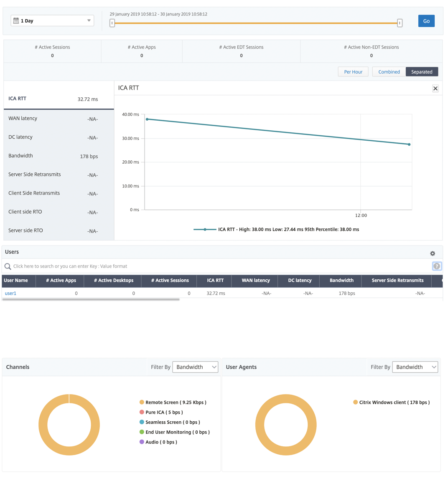Open User Agents Filter By dropdown
Viewport: 448px width, 481px height.
tap(415, 367)
